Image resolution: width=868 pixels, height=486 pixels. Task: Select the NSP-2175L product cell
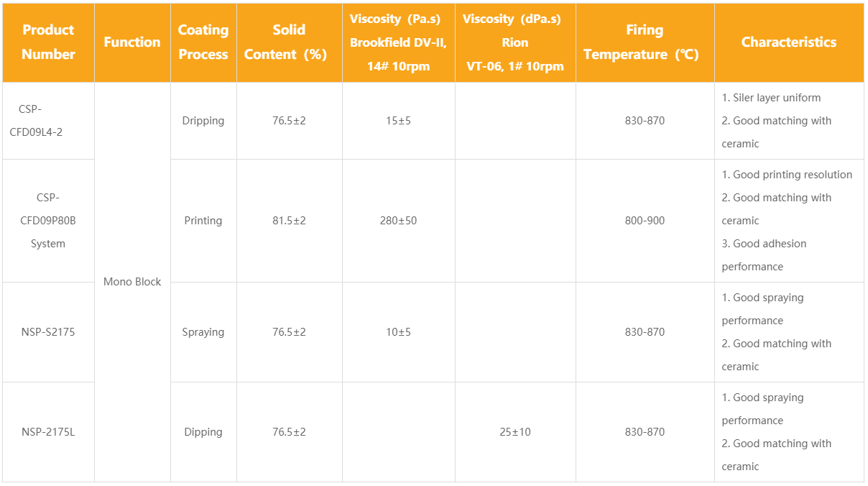[x=48, y=432]
